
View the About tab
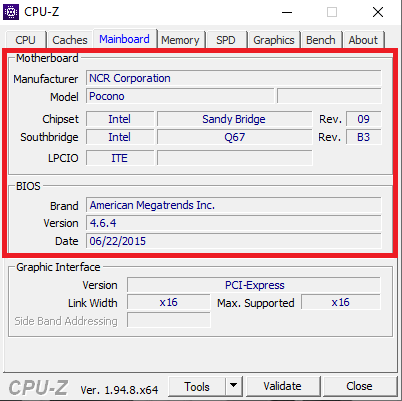(363, 40)
